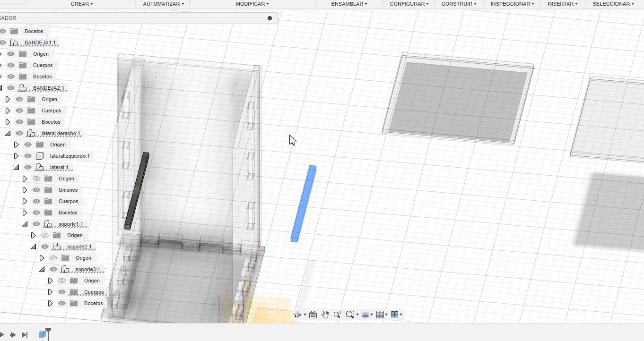Image resolution: width=644 pixels, height=341 pixels.
Task: Click folder icon of Bocetos under soporte3:1
Action: click(x=74, y=303)
